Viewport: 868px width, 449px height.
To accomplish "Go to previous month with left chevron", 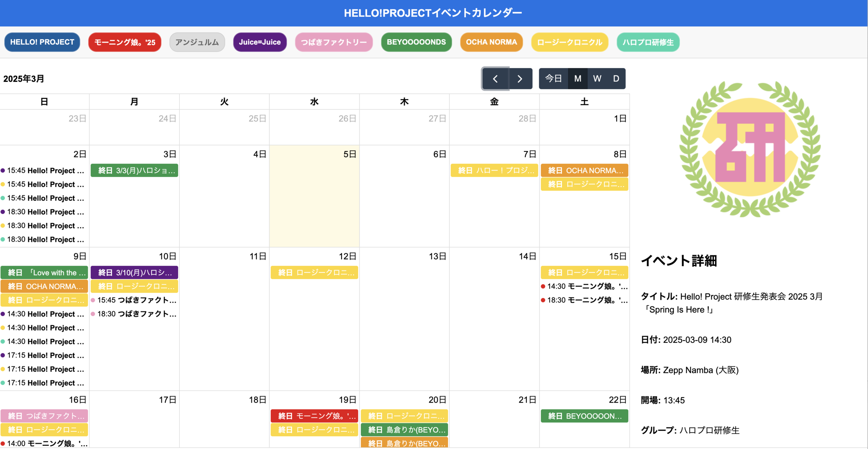I will click(x=495, y=79).
